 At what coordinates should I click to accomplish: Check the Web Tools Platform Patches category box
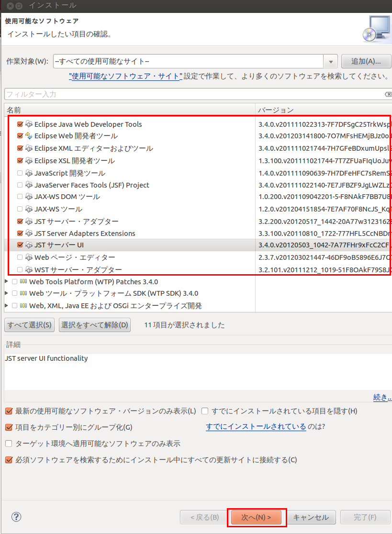15,282
